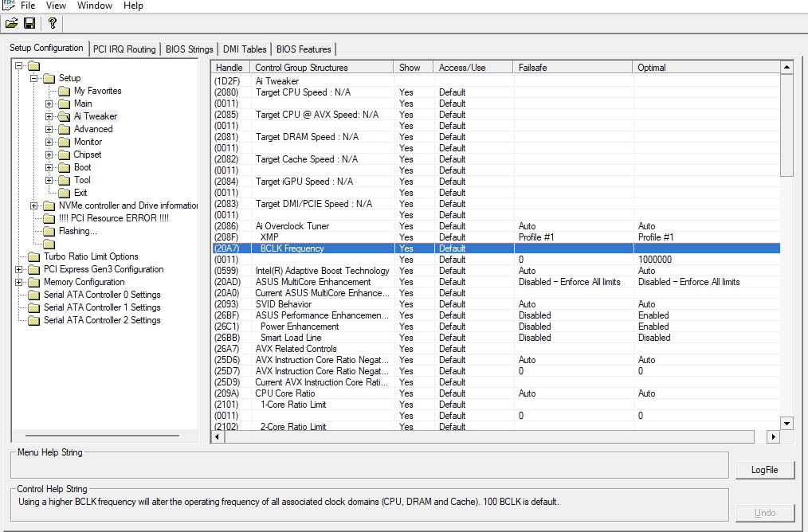Expand the Memory Configuration node
Viewport: 808px width, 532px height.
[x=19, y=282]
